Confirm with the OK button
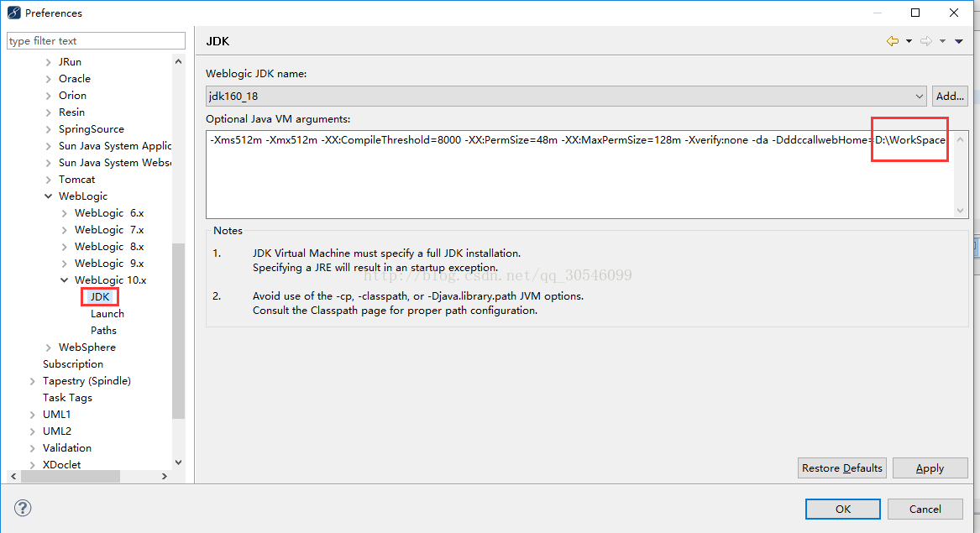Viewport: 980px width, 533px height. click(x=842, y=509)
